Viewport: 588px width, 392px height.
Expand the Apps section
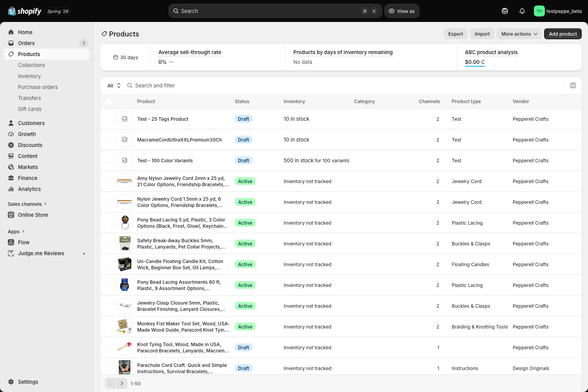16,231
